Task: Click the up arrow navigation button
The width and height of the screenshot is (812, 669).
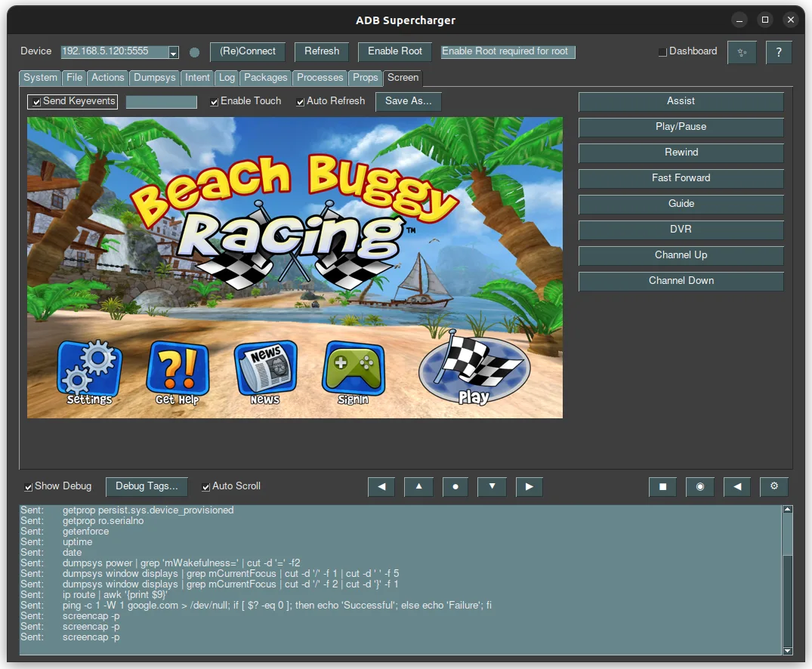Action: click(418, 487)
